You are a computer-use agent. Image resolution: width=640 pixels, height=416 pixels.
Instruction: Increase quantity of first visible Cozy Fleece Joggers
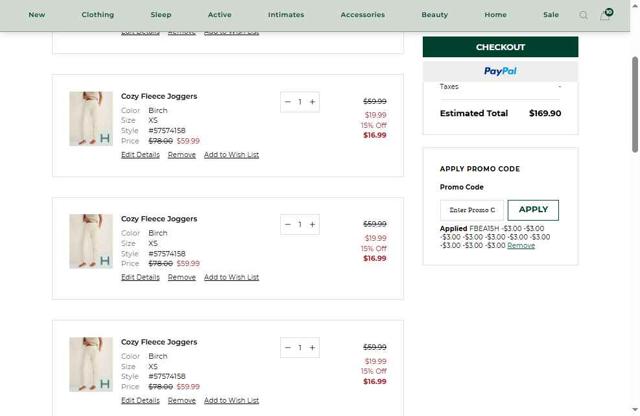point(312,102)
